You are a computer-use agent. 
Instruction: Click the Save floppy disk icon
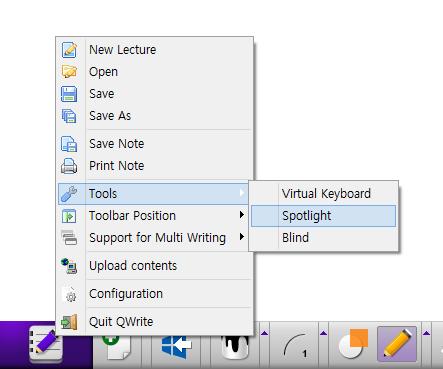click(x=69, y=94)
